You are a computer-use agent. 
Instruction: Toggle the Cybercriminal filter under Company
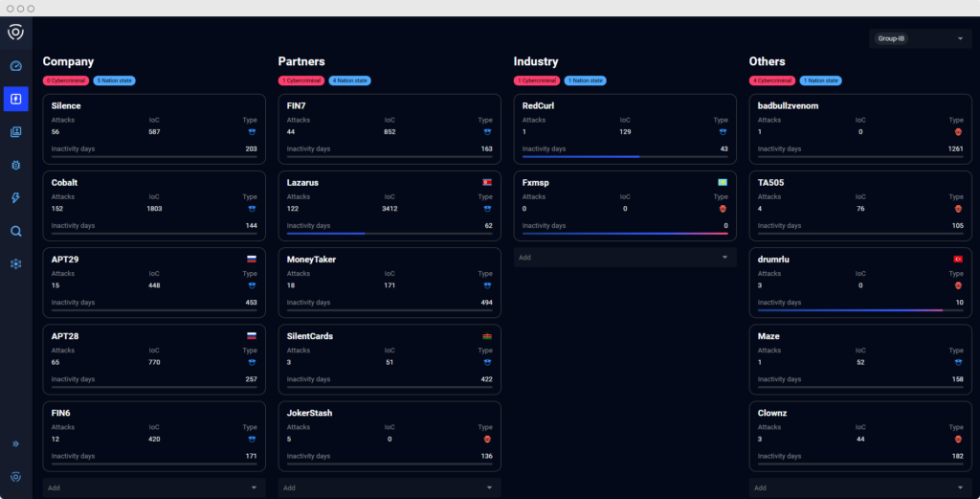point(66,80)
